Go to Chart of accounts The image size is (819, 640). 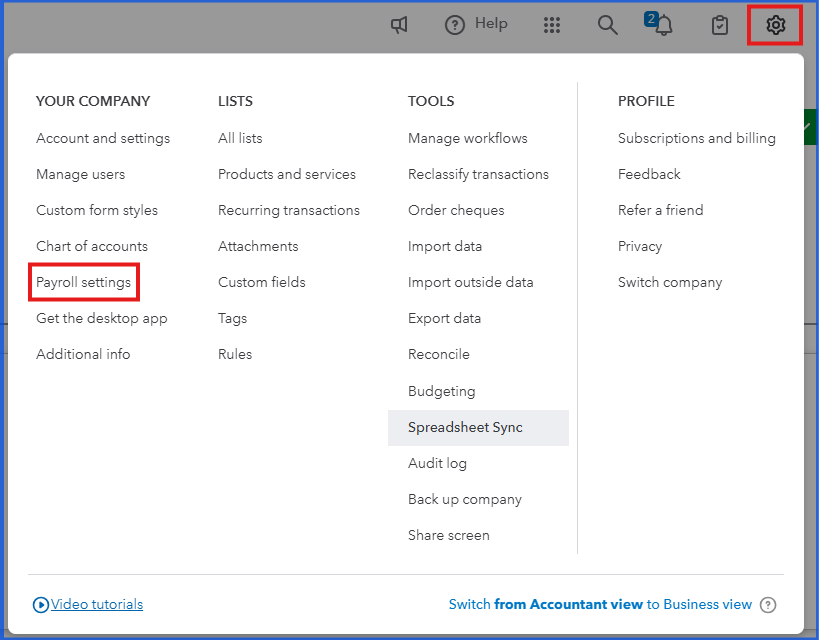92,246
